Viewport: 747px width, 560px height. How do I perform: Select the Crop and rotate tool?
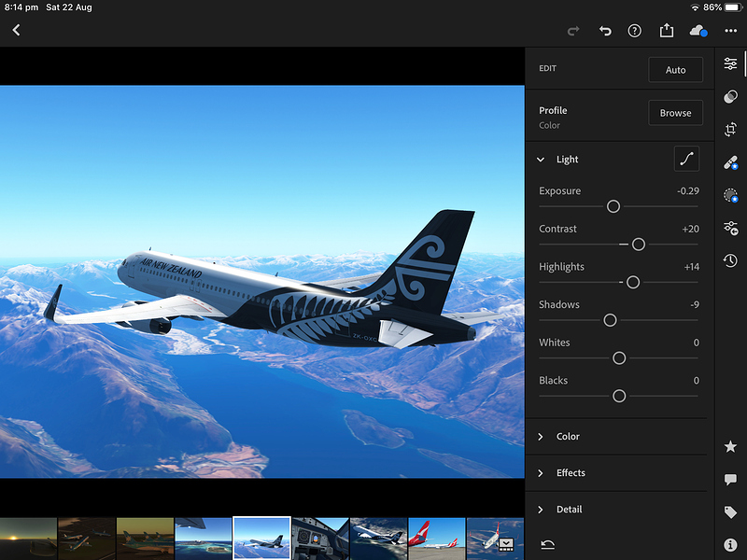(730, 130)
